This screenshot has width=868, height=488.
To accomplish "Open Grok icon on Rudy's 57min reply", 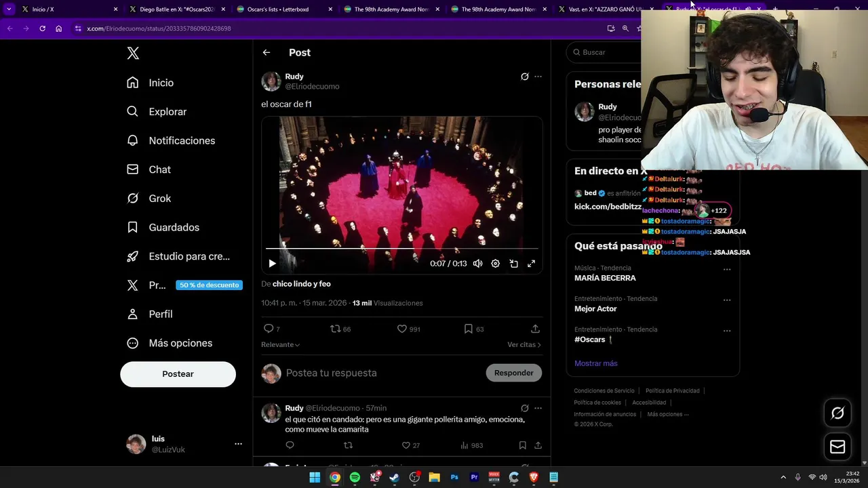I will [524, 408].
